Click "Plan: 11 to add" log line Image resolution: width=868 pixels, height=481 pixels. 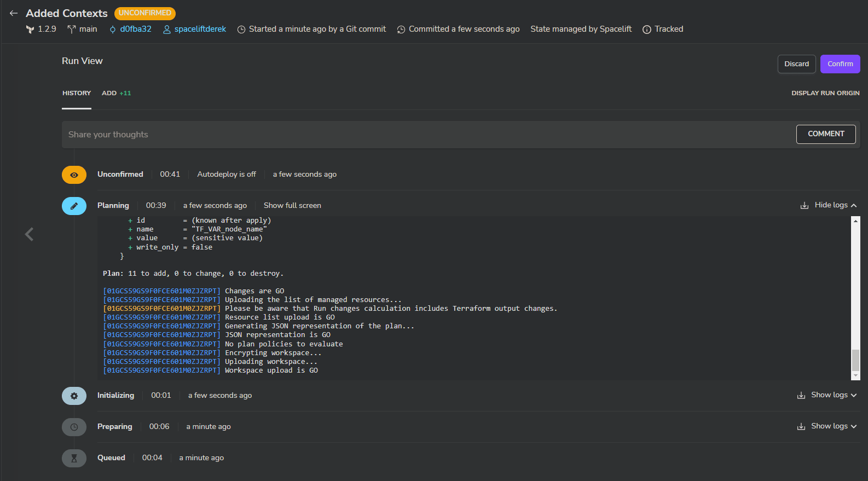point(193,274)
